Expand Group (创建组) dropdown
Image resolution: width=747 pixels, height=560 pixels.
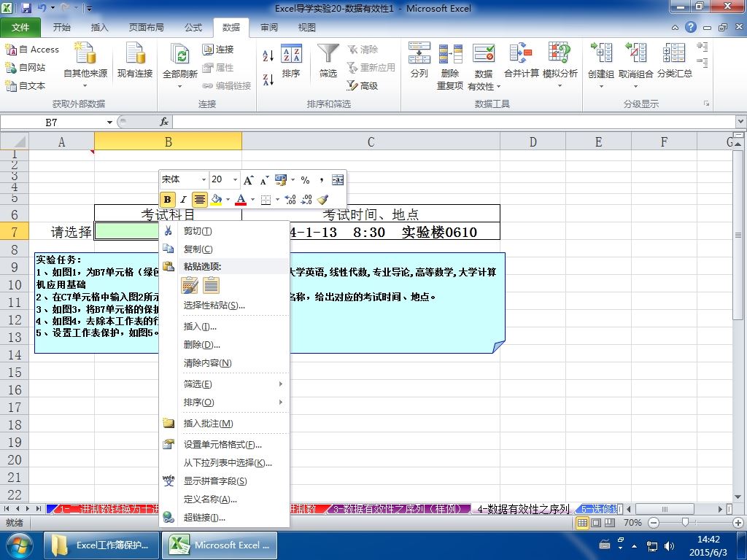(x=601, y=87)
